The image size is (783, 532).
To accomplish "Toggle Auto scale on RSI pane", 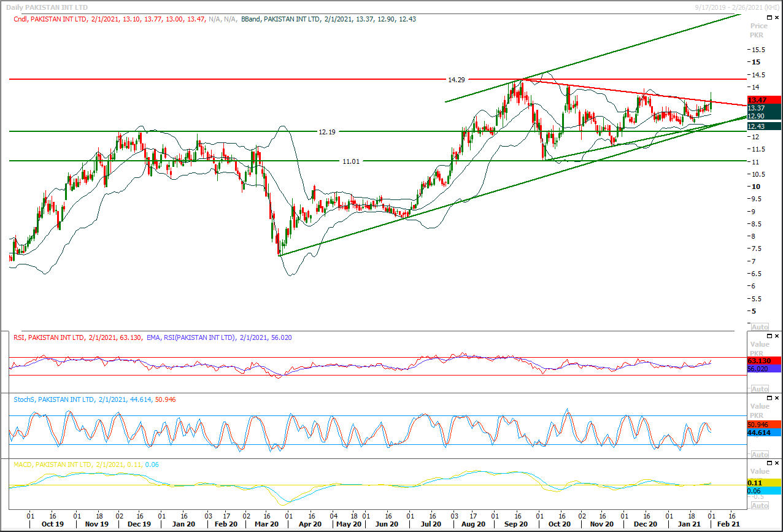I will point(760,389).
